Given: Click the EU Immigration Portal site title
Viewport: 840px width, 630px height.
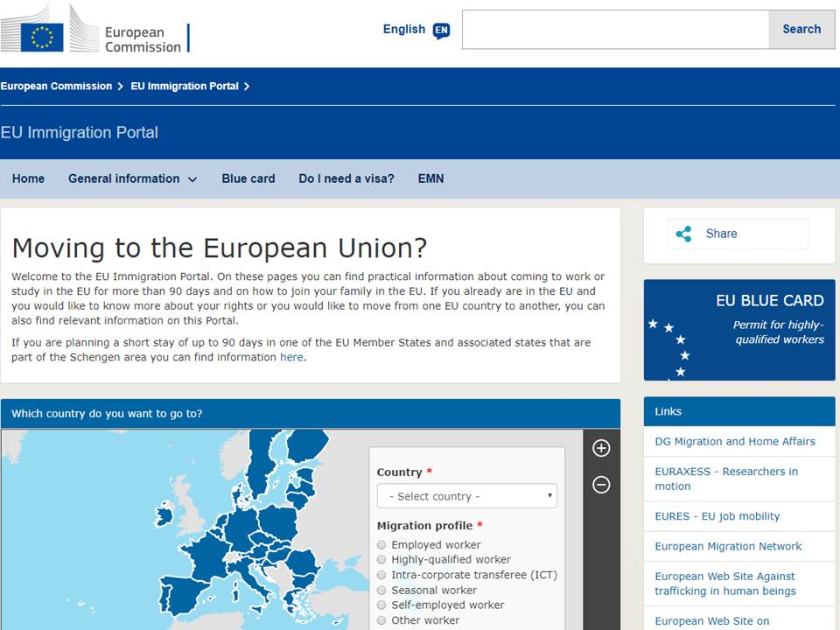Looking at the screenshot, I should [x=80, y=132].
